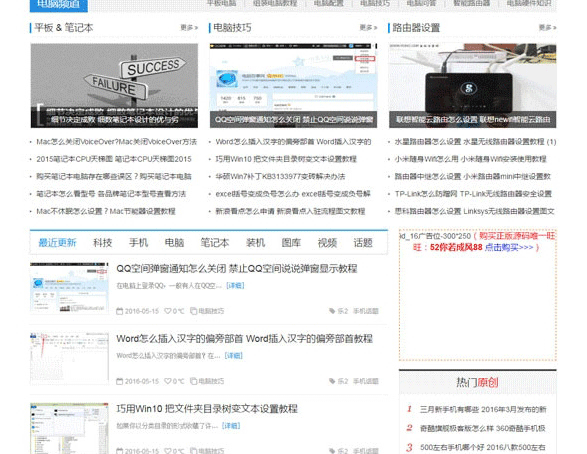This screenshot has width=587, height=454.
Task: Click [详细] link under 巧用Win10 article
Action: [x=231, y=426]
